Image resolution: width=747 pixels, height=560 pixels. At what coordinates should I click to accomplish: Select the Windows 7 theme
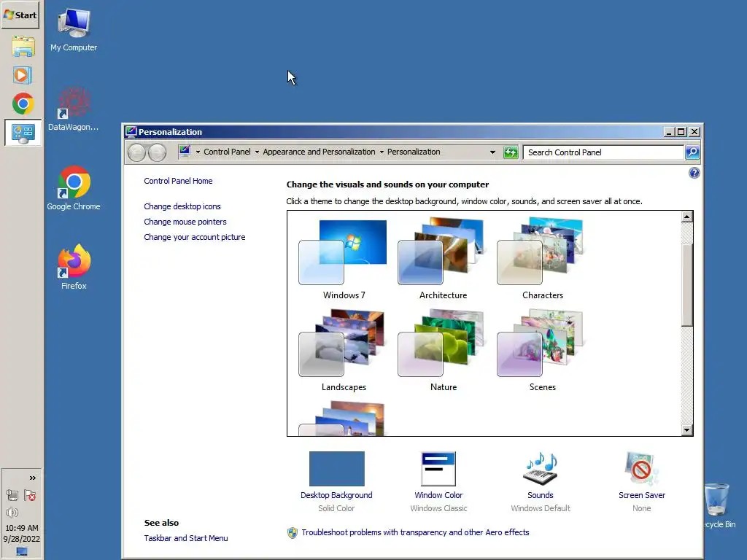(344, 259)
